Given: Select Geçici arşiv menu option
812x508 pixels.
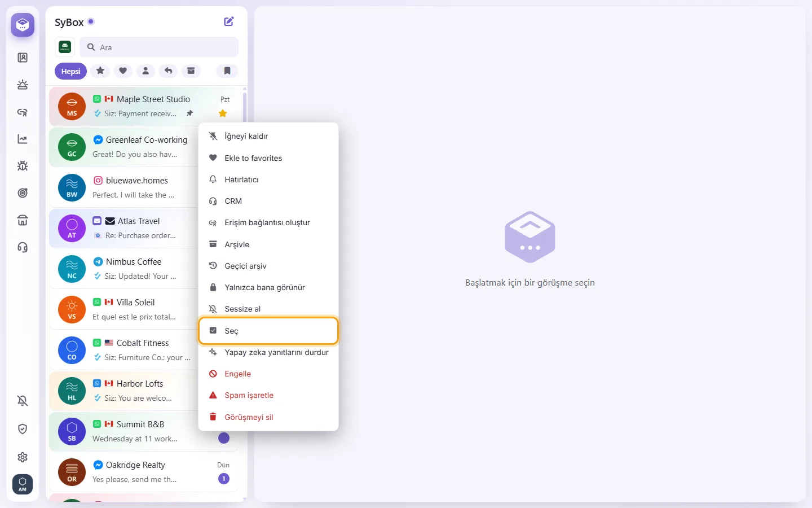Looking at the screenshot, I should pos(268,266).
